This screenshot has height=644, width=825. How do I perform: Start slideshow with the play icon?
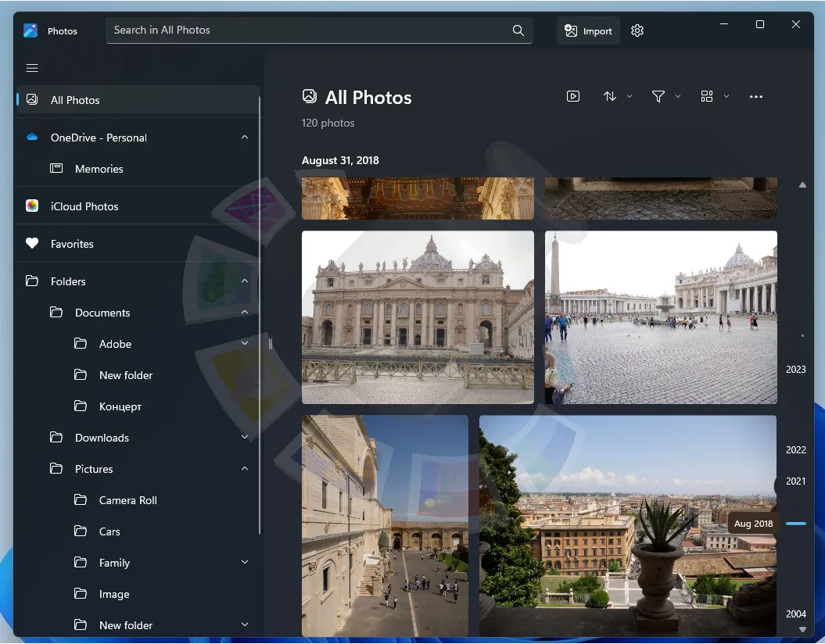click(x=573, y=96)
